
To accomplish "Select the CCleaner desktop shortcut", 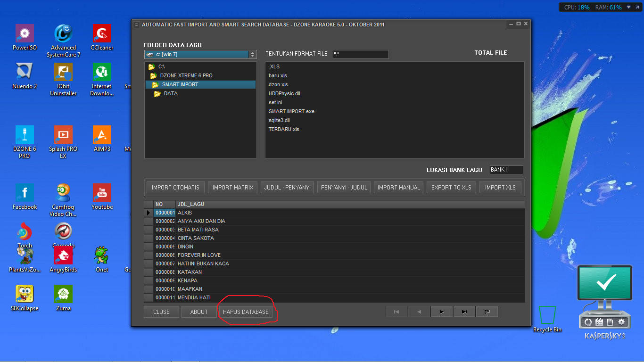I will click(x=102, y=37).
